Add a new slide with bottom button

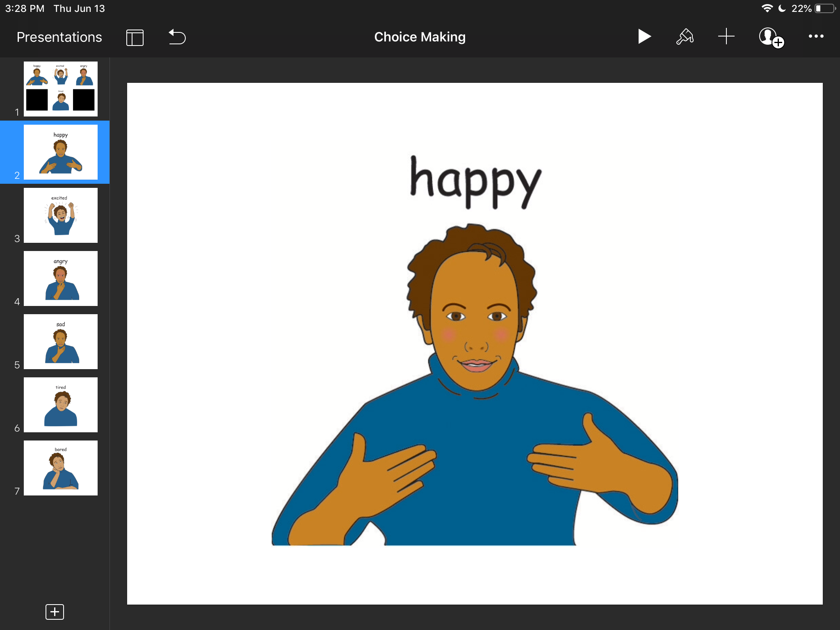[x=55, y=612]
